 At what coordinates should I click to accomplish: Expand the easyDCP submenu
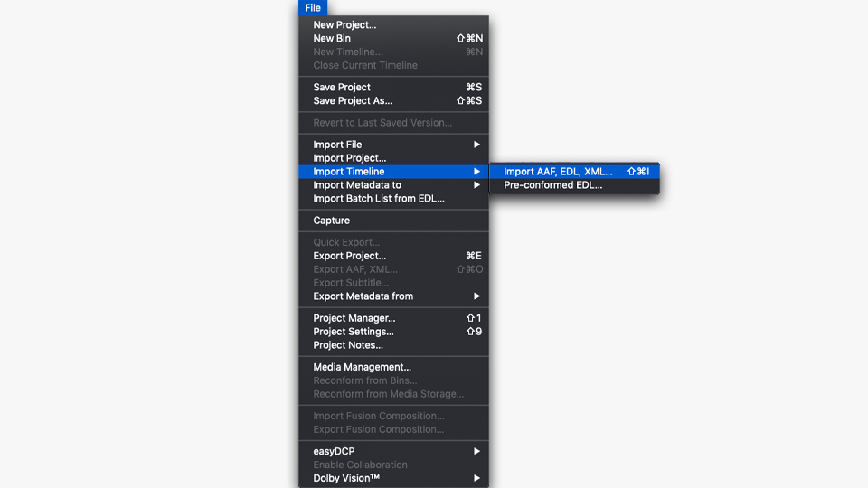tap(335, 451)
